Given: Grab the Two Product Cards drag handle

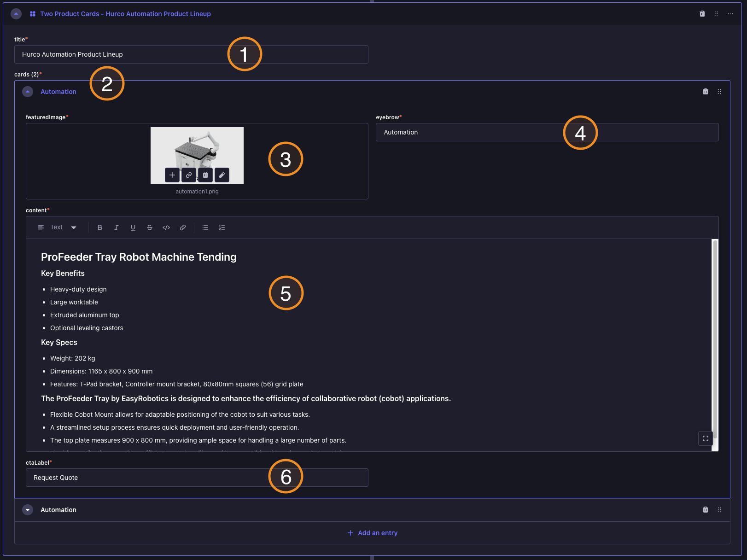Looking at the screenshot, I should [716, 14].
